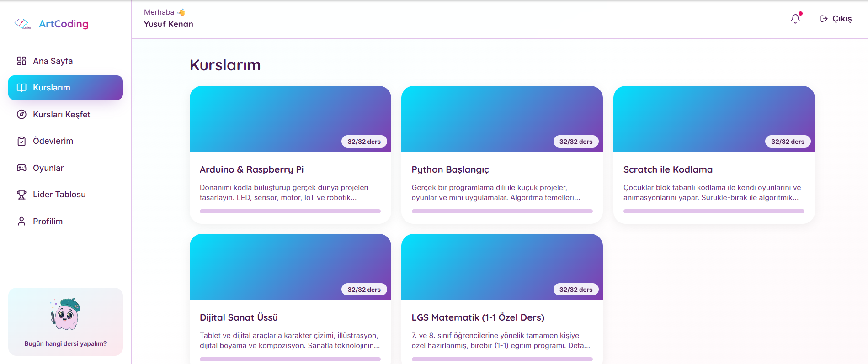Select Oyunlar from sidebar
This screenshot has width=868, height=364.
coord(65,168)
